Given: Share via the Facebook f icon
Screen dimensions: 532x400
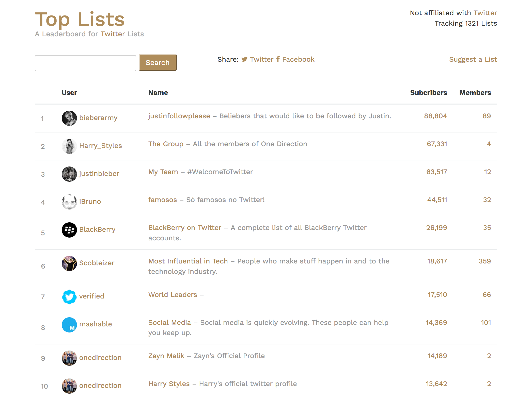Looking at the screenshot, I should pos(278,59).
